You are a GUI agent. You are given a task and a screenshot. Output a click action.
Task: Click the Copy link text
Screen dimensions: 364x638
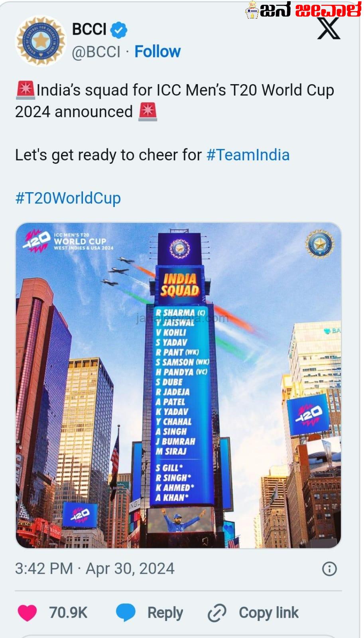tap(269, 613)
